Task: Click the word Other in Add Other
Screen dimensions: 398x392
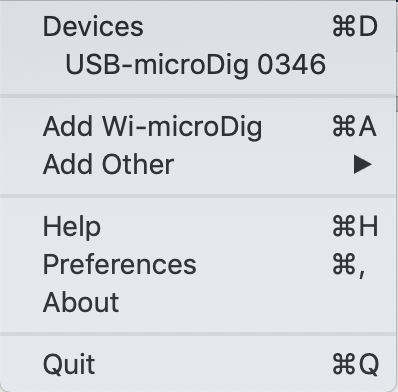Action: pyautogui.click(x=138, y=164)
